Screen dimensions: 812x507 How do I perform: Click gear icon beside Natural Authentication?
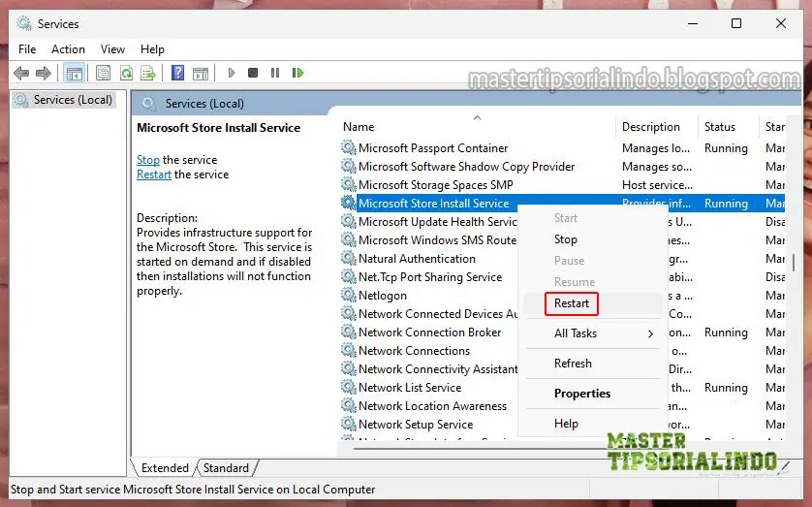(x=349, y=258)
